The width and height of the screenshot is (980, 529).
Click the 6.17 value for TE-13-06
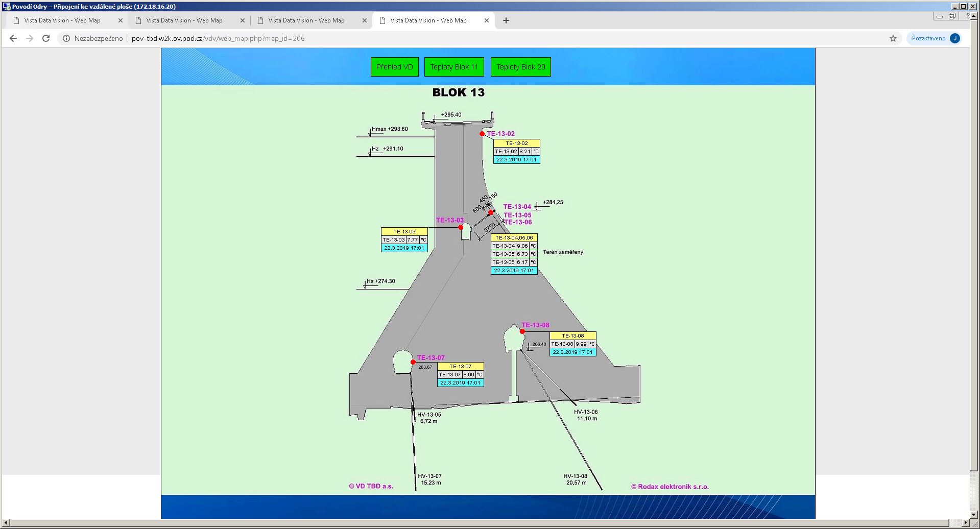coord(522,262)
